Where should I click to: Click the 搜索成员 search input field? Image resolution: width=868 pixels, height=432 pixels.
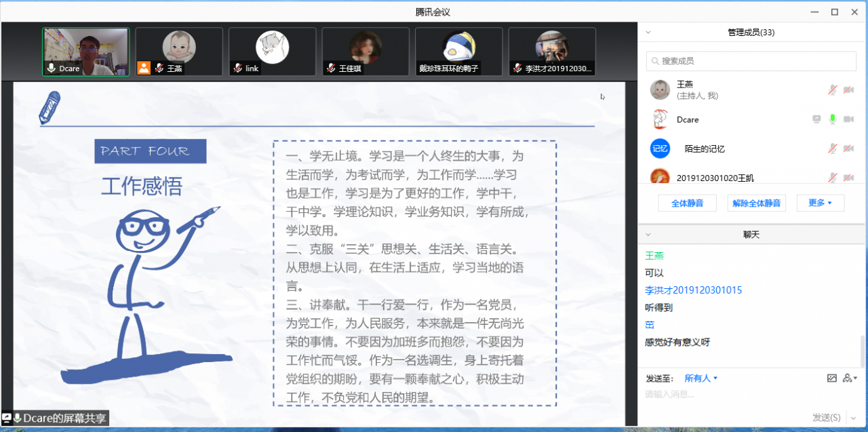point(750,60)
